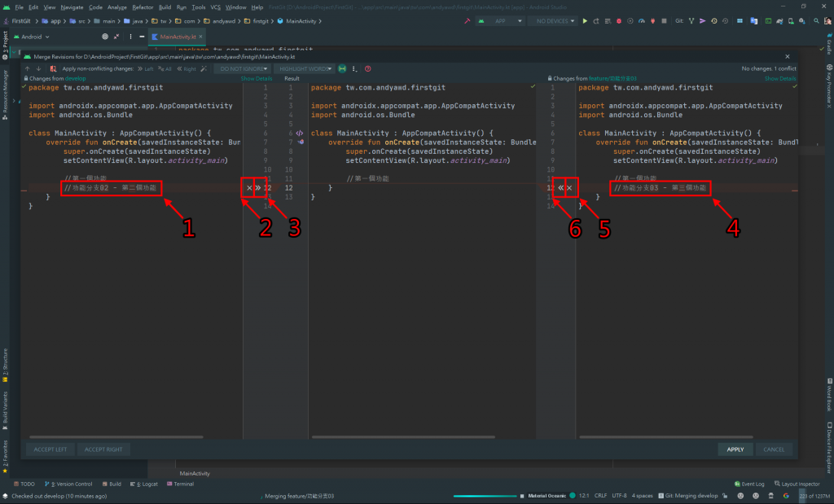Apply all non-conflicting changes
This screenshot has height=504, width=834.
165,68
